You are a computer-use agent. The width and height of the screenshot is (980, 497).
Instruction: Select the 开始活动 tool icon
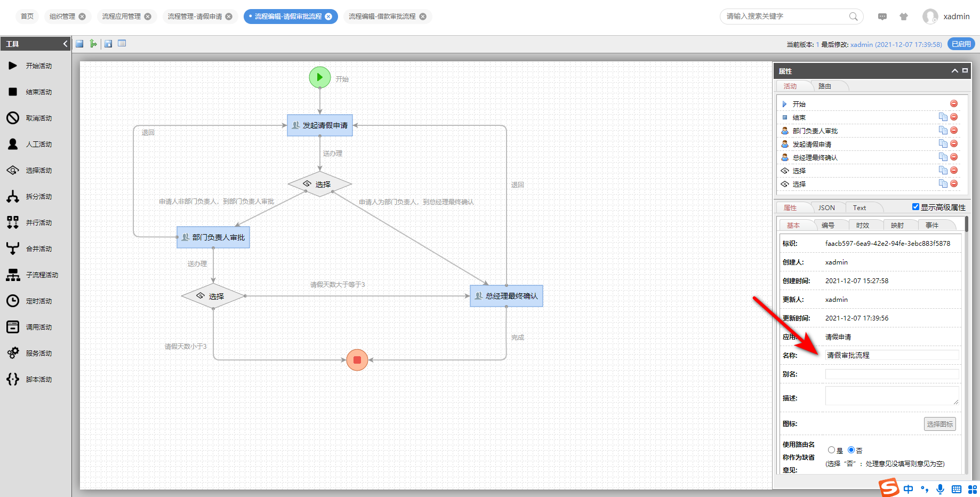click(13, 66)
